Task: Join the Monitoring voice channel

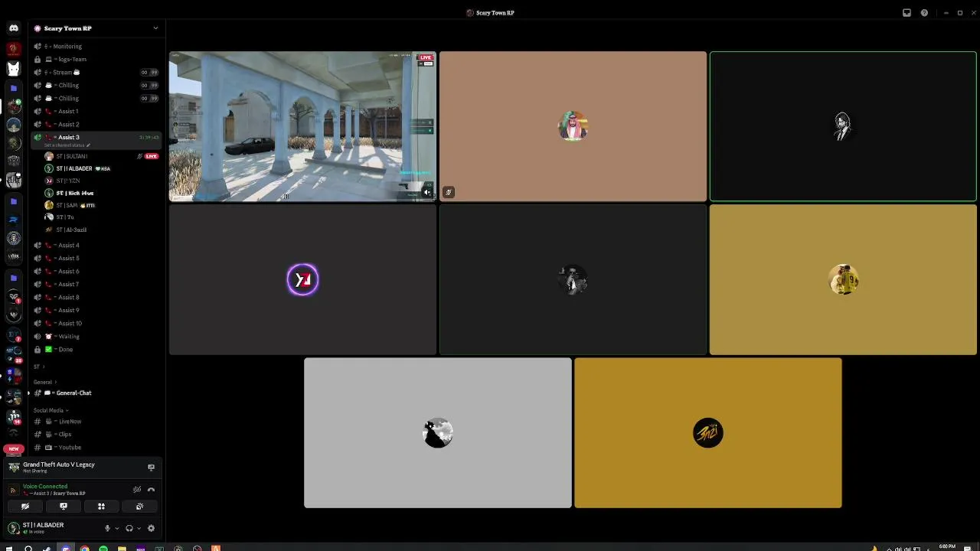Action: click(x=97, y=46)
